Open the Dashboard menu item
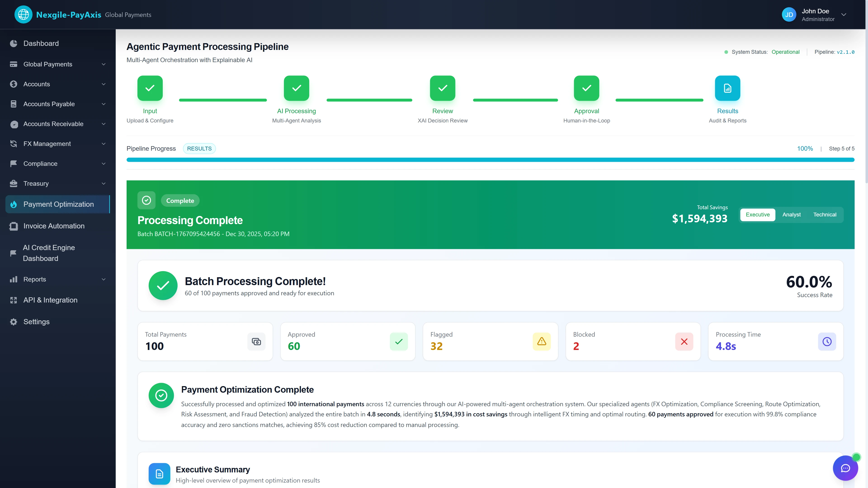Screen dimensions: 868x488 pos(41,43)
